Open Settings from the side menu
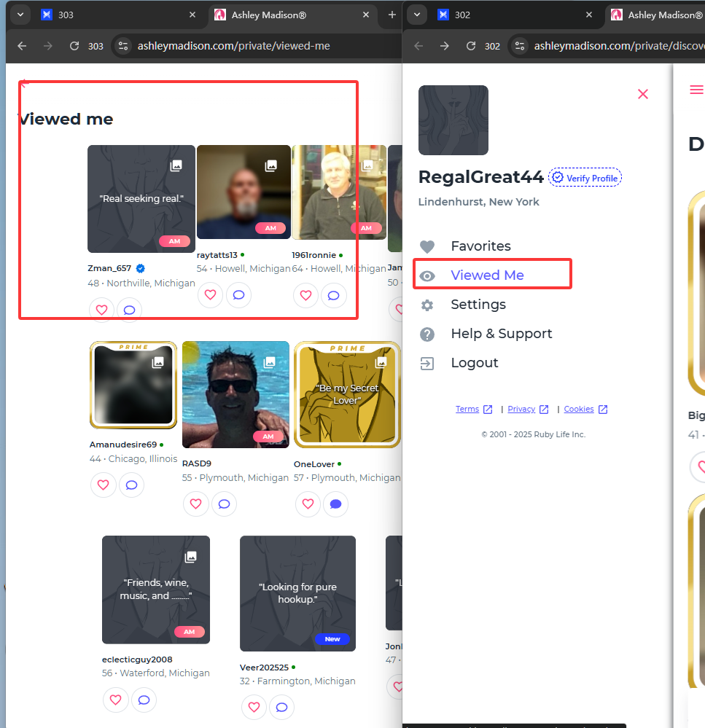The width and height of the screenshot is (705, 728). click(478, 305)
